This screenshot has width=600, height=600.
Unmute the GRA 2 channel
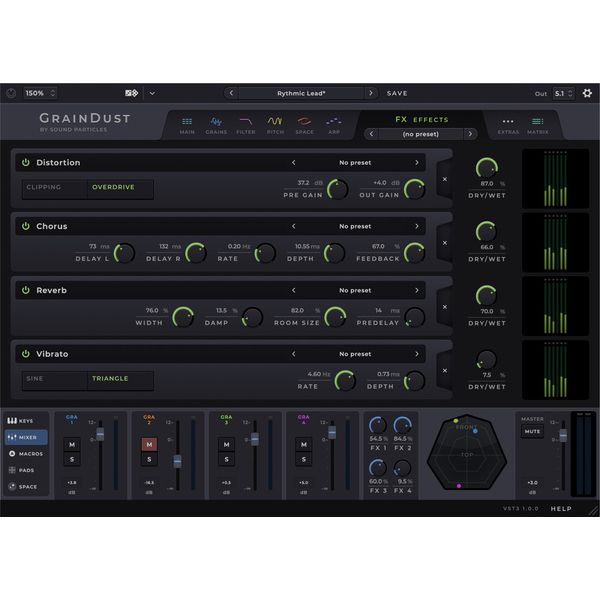click(x=149, y=444)
